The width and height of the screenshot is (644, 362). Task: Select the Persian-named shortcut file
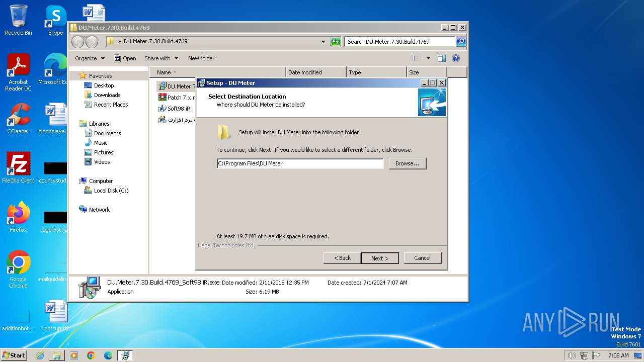point(177,120)
